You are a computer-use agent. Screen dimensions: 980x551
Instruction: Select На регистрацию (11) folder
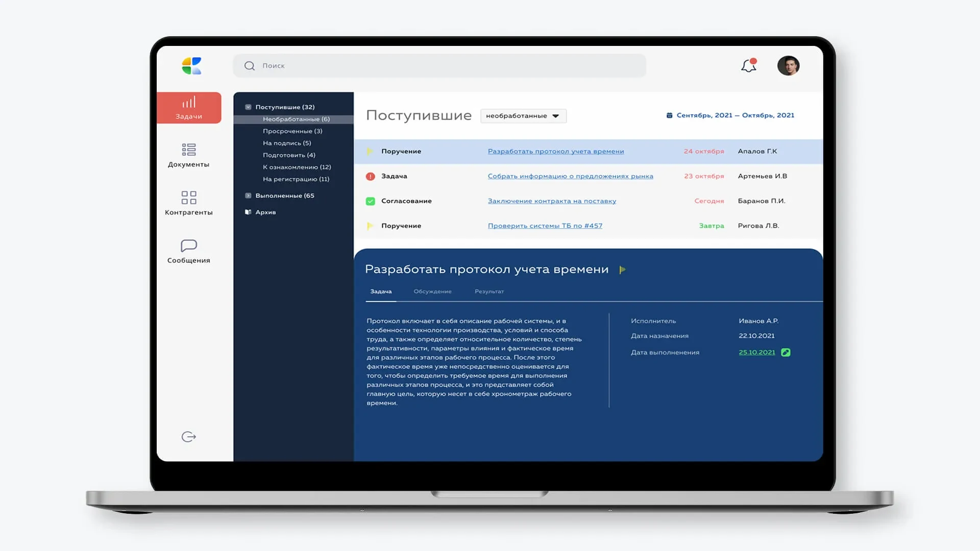pyautogui.click(x=296, y=179)
